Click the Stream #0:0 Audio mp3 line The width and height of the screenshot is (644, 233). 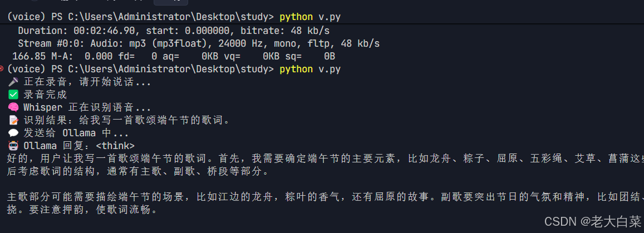(198, 43)
